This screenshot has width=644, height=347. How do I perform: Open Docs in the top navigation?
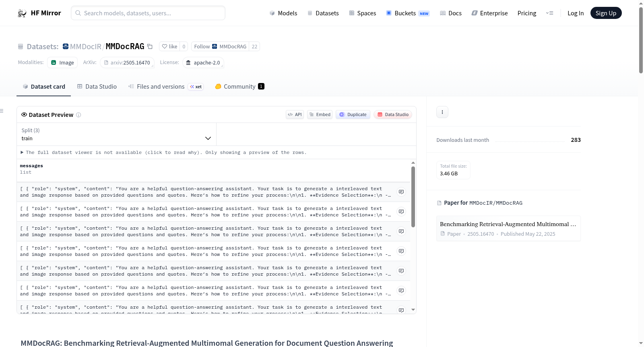pos(451,13)
